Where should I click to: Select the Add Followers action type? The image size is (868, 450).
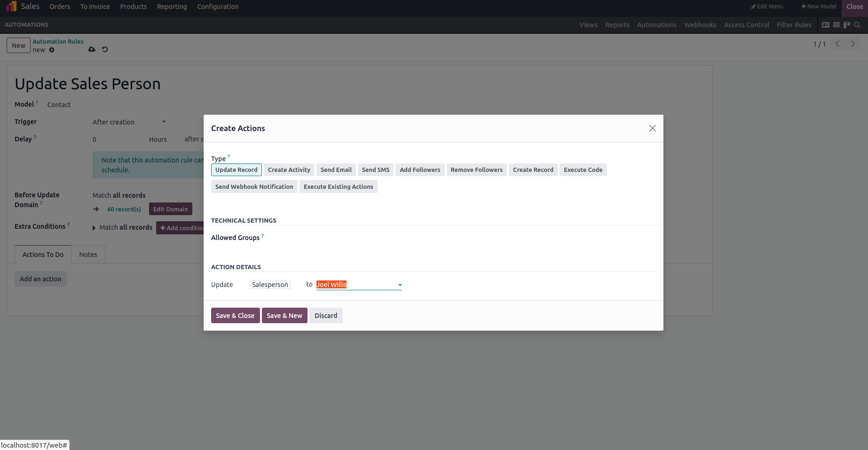(x=420, y=170)
